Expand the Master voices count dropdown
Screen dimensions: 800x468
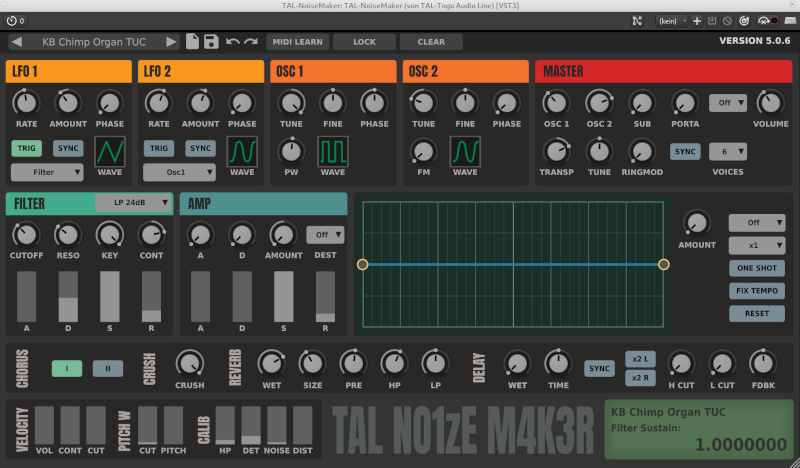728,151
